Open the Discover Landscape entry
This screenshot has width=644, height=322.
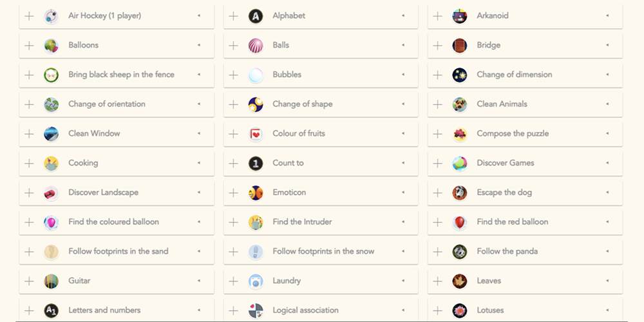pyautogui.click(x=117, y=193)
